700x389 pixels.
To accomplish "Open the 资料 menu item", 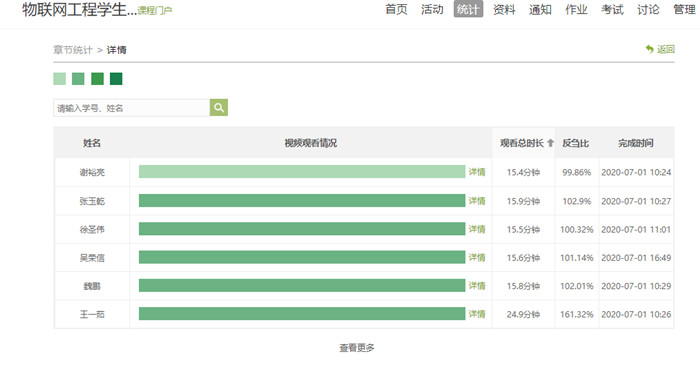I will point(504,9).
